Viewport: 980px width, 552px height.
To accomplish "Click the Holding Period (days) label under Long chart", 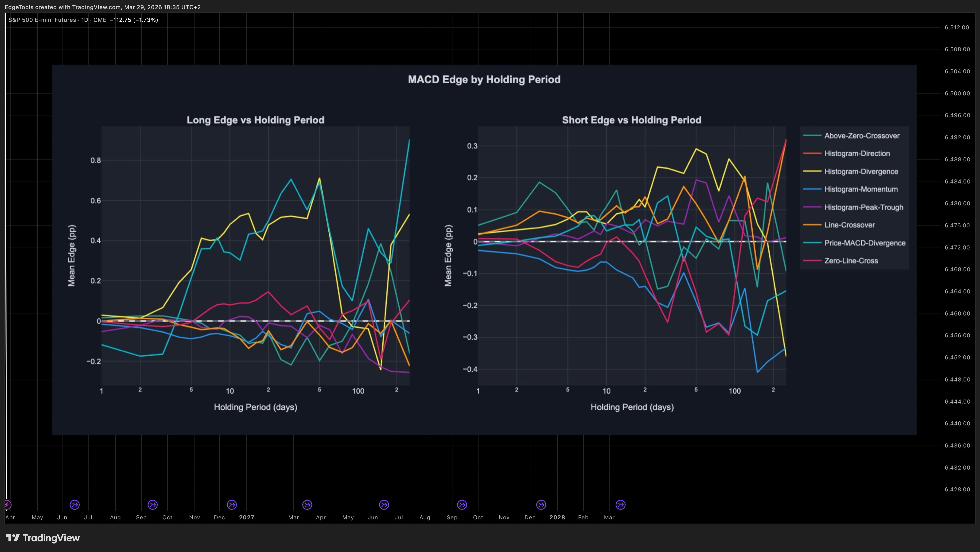I will pyautogui.click(x=256, y=407).
